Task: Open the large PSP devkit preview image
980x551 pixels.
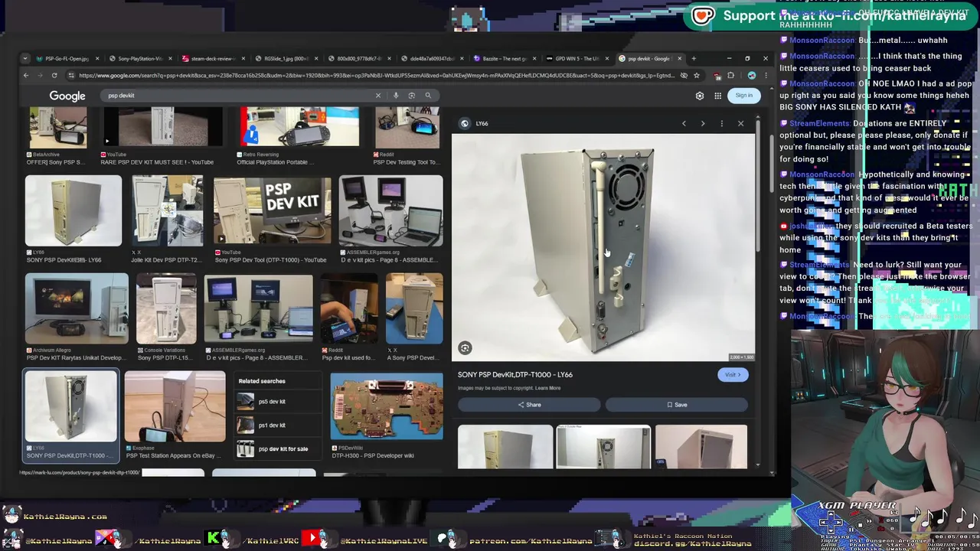Action: point(603,248)
